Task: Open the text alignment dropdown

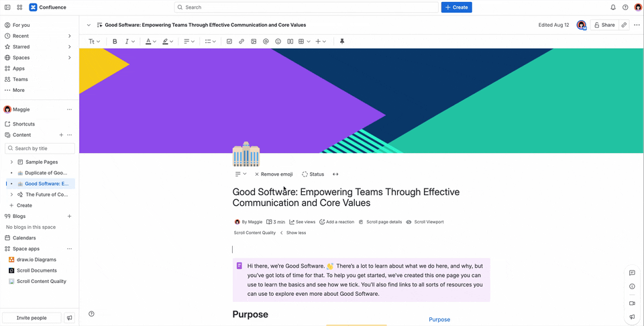Action: (189, 42)
